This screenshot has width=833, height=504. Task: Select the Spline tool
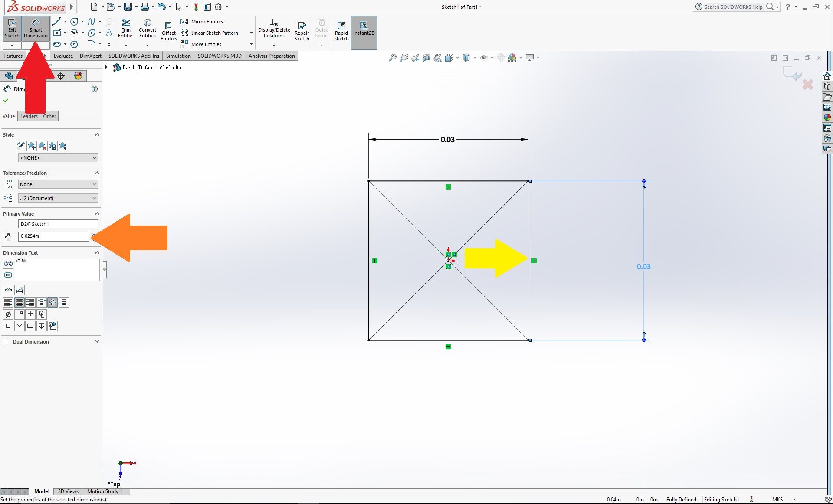coord(92,21)
